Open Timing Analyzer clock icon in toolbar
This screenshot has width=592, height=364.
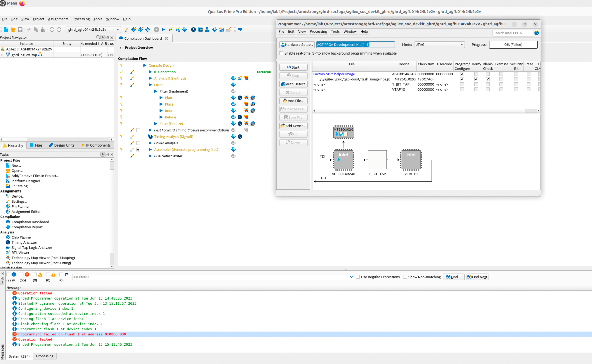point(194,29)
